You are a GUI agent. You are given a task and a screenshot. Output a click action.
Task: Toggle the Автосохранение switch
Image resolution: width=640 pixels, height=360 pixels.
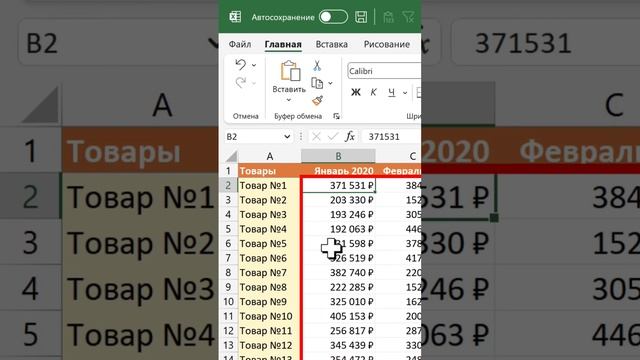tap(333, 17)
